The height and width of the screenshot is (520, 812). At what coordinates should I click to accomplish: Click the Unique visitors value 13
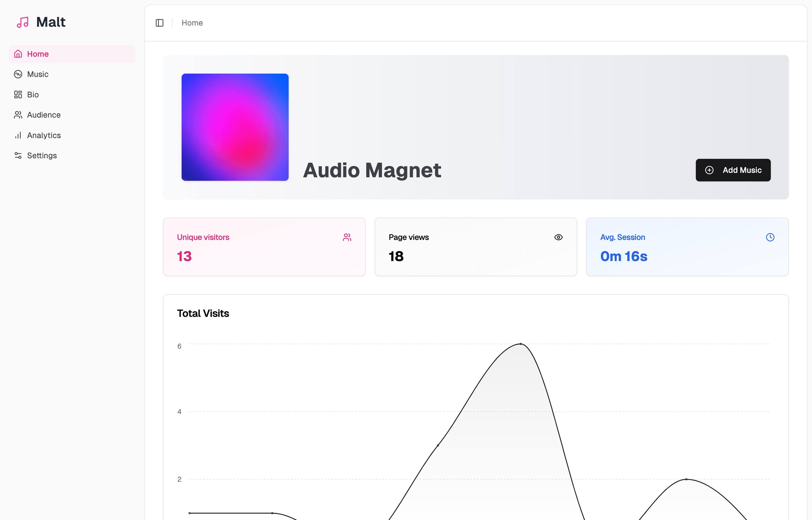coord(184,256)
